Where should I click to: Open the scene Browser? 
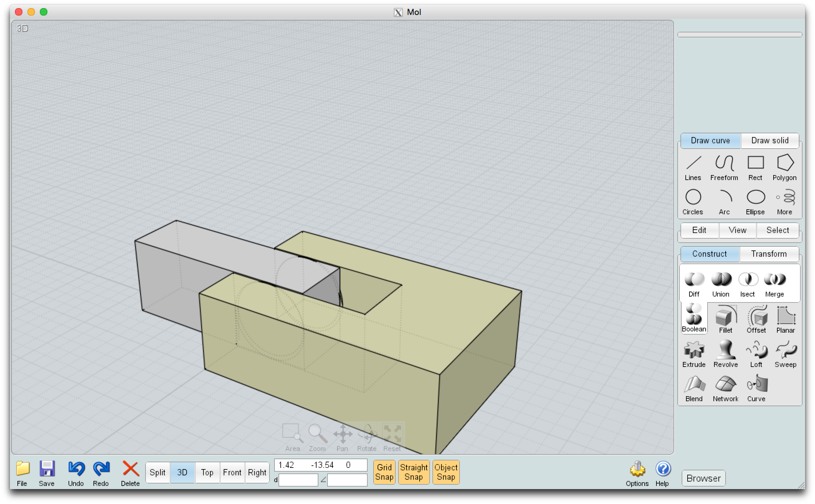click(x=703, y=478)
